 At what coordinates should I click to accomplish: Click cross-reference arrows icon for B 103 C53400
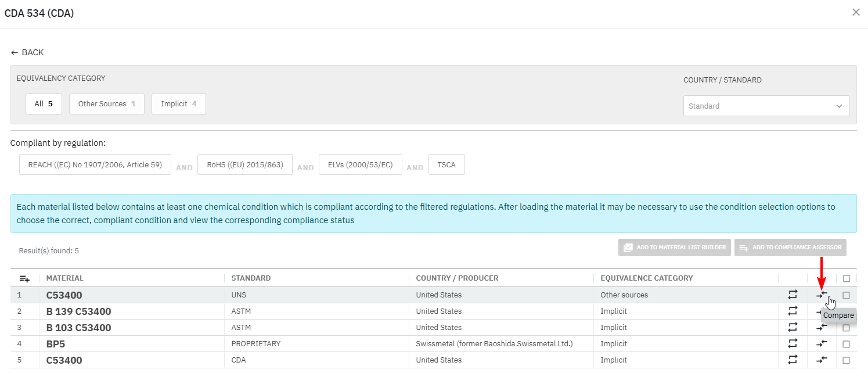(x=793, y=328)
